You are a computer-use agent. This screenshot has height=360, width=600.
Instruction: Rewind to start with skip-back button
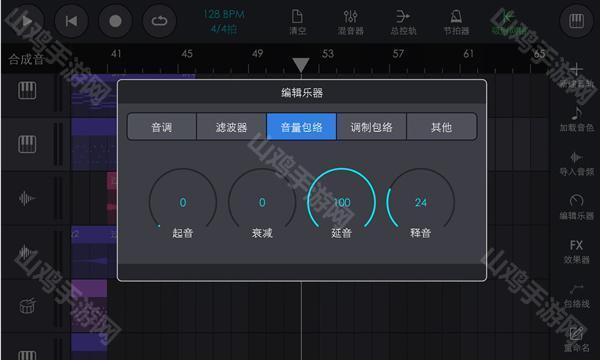(x=71, y=21)
